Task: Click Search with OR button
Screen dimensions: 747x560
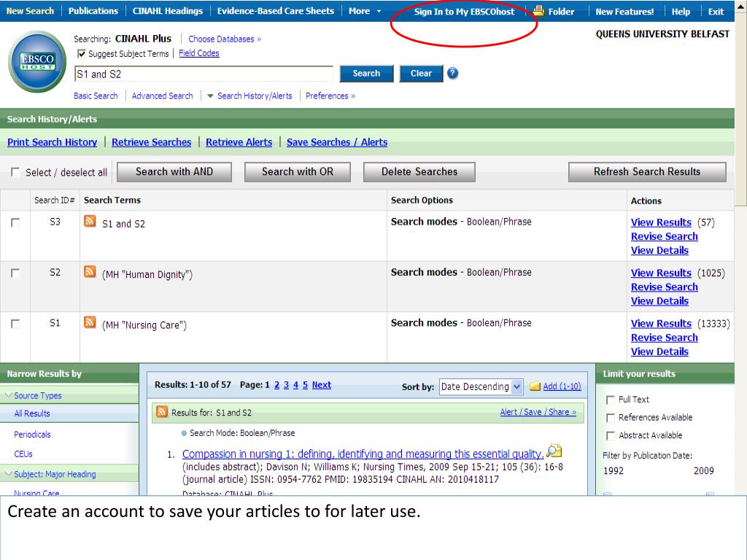Action: (298, 172)
